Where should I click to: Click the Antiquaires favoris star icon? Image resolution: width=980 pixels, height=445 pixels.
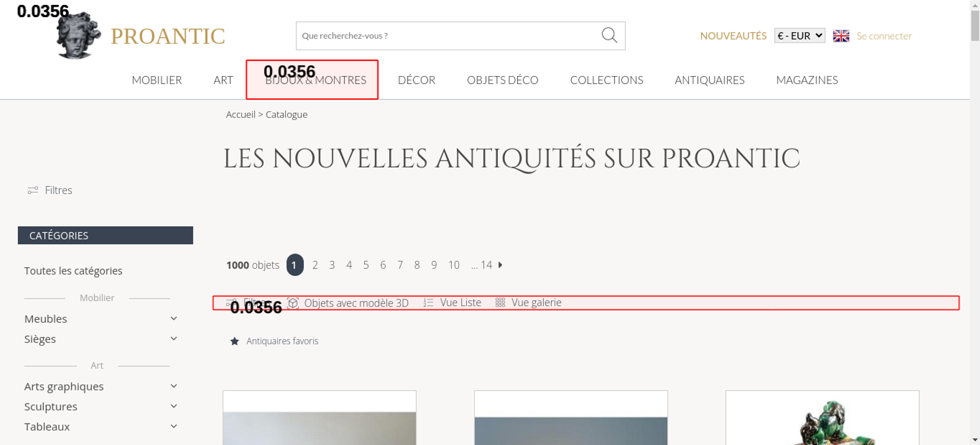click(235, 341)
